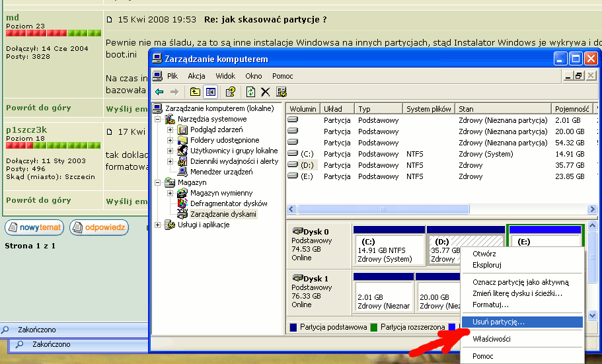Collapse the Narzędzia systemowe tree node
This screenshot has width=602, height=364.
(157, 120)
